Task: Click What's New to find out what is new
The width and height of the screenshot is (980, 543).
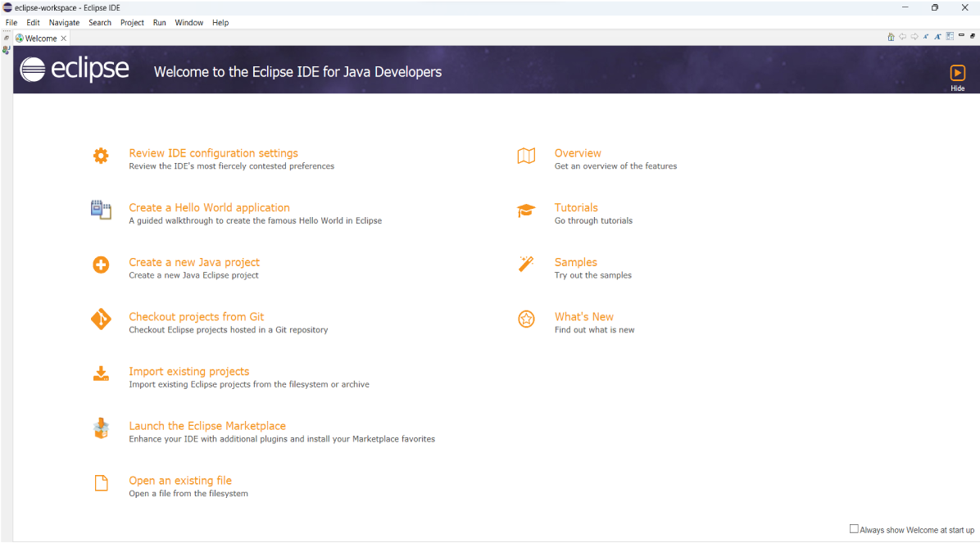Action: pyautogui.click(x=584, y=316)
